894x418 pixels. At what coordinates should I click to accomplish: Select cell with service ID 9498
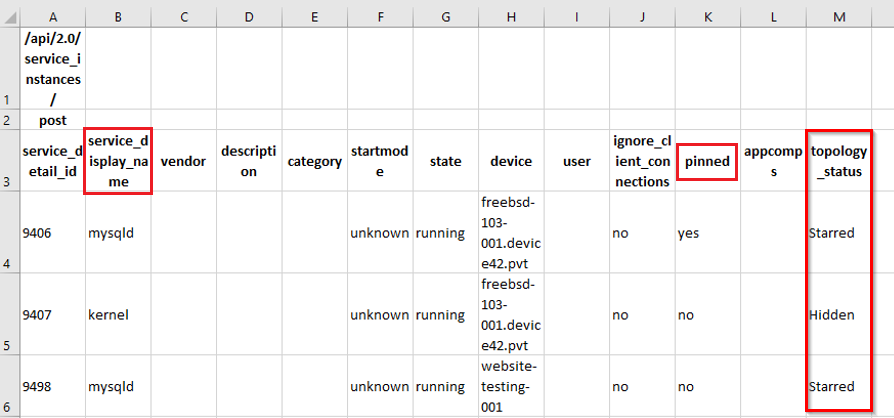[52, 386]
